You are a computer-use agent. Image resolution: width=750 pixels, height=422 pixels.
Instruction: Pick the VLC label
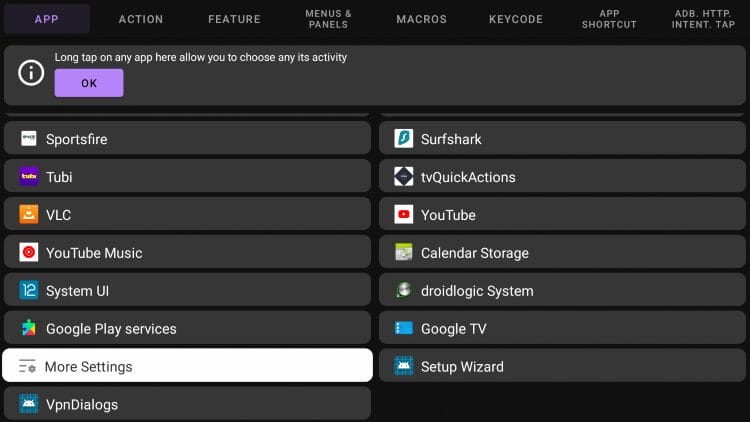58,215
